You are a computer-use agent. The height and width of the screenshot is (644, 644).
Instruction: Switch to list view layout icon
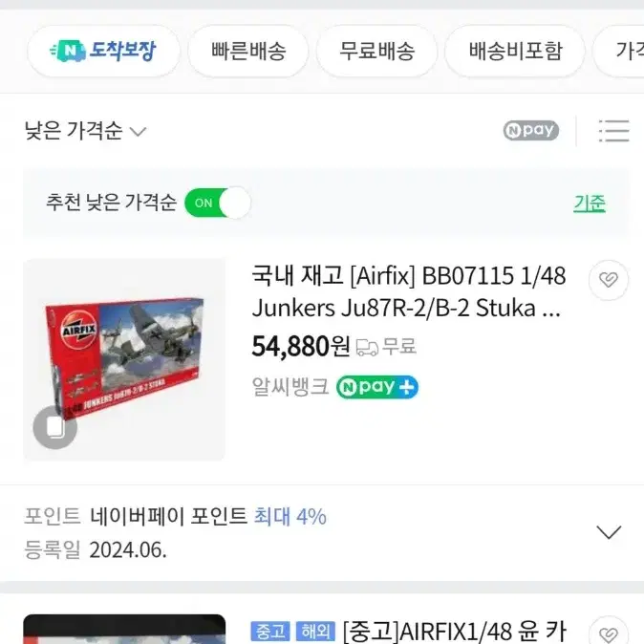613,131
